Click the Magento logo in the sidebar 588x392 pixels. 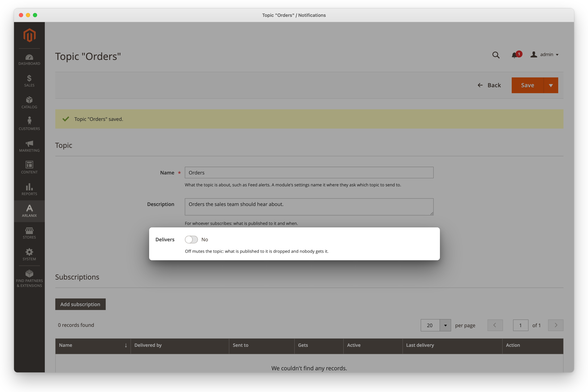point(29,35)
